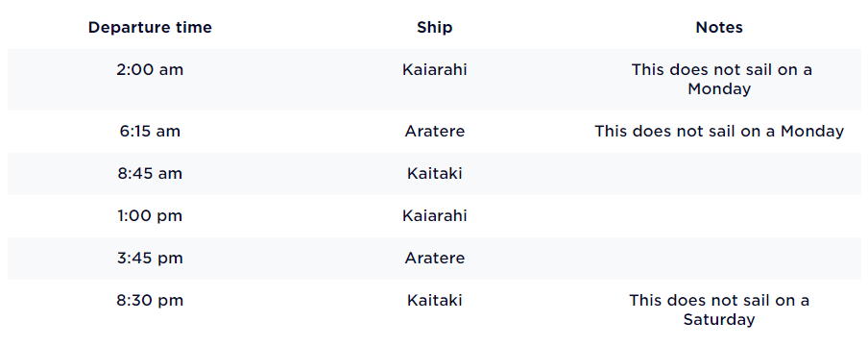Select the 8:30 pm departure time
This screenshot has height=346, width=868.
click(x=150, y=301)
